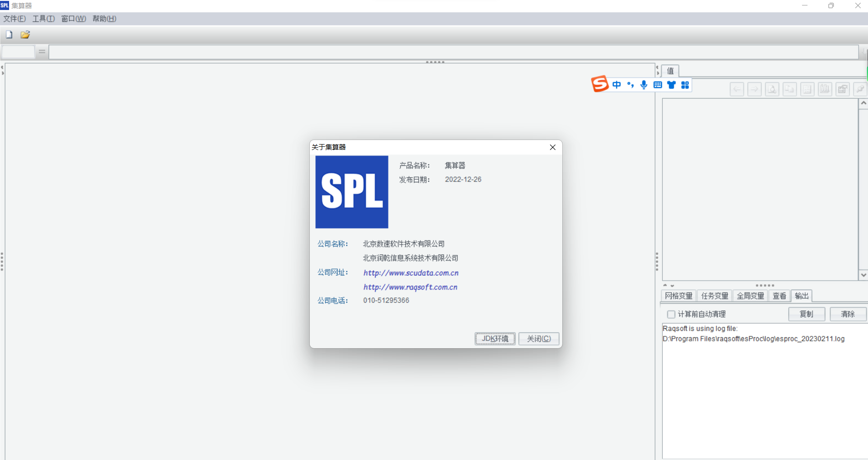The height and width of the screenshot is (460, 868).
Task: Open the 帮助(H) menu
Action: click(104, 19)
